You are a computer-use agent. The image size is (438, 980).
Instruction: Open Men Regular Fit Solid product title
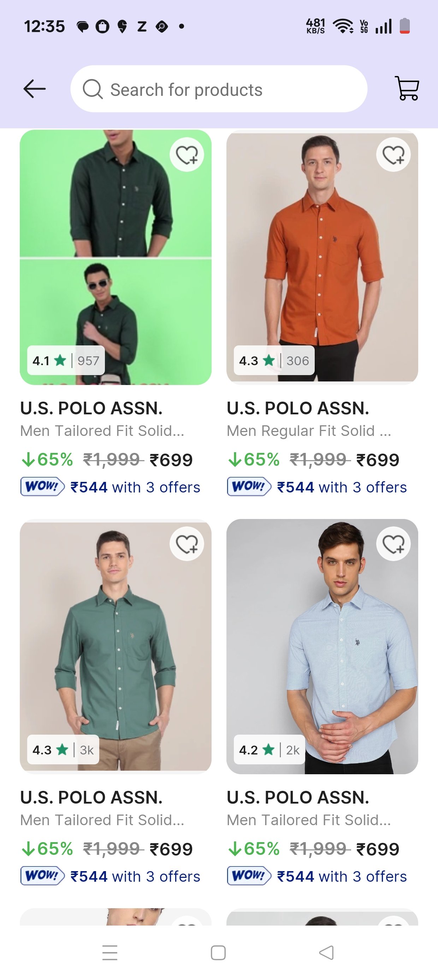point(309,431)
